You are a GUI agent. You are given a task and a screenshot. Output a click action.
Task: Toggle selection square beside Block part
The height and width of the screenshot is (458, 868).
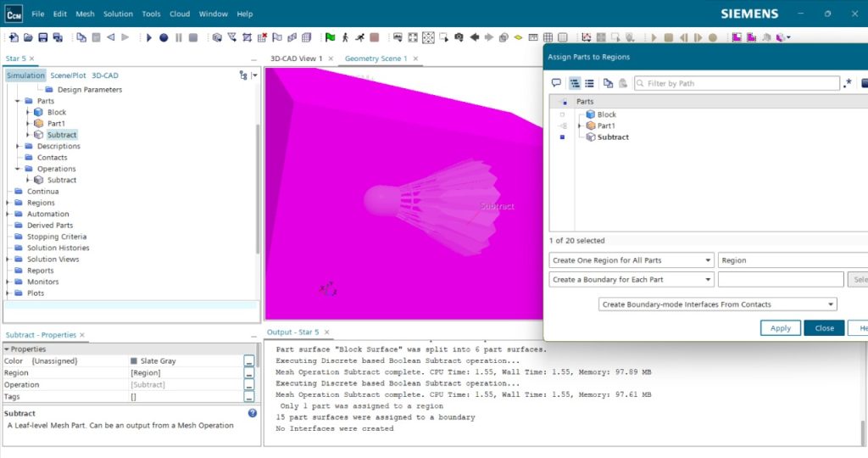coord(562,114)
